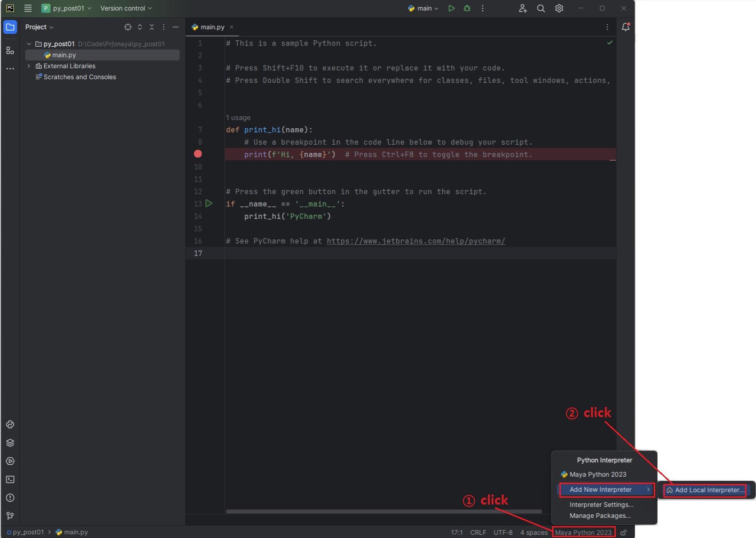Viewport: 756px width, 538px height.
Task: Open the Problems tool window
Action: (x=10, y=498)
